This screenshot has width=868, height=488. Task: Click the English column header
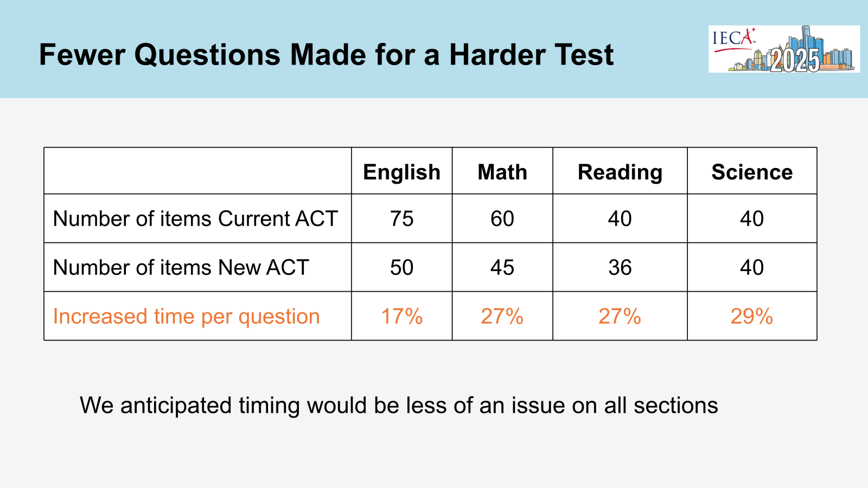(401, 171)
